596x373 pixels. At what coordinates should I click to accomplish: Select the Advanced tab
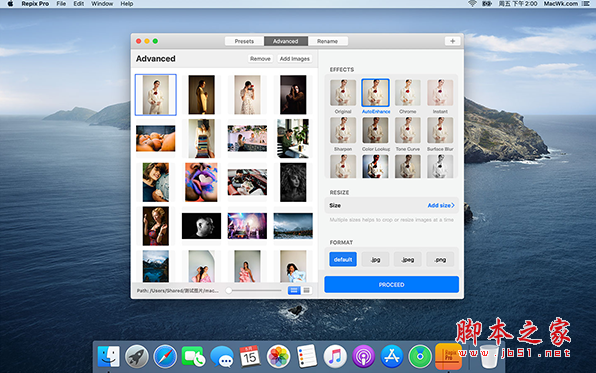[285, 41]
